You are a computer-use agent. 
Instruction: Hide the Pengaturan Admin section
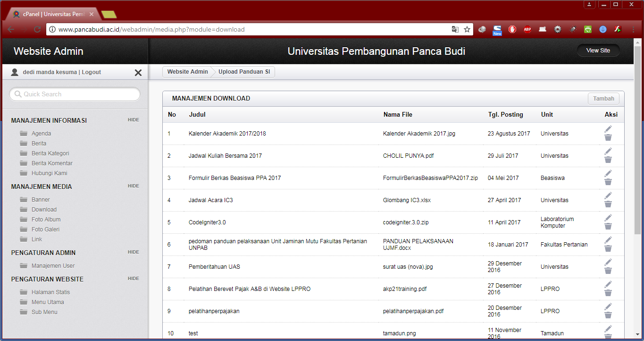point(134,252)
